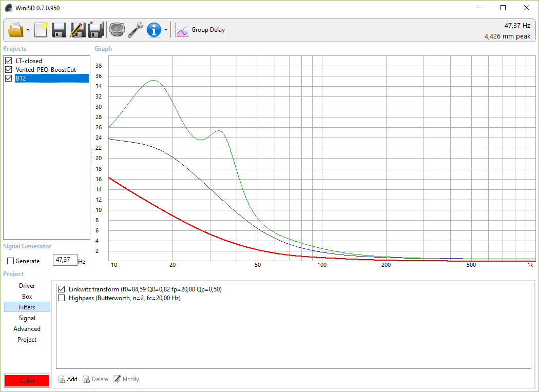Uncheck the Vented-PEQ-BoostCut project

[9, 69]
